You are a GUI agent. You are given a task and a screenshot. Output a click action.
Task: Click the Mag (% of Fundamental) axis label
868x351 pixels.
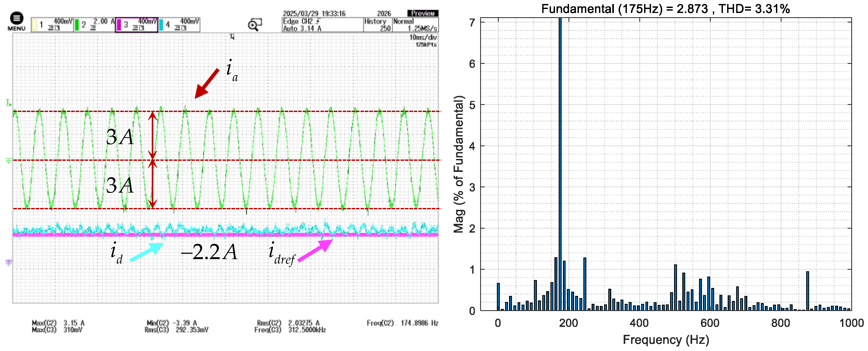click(x=459, y=164)
